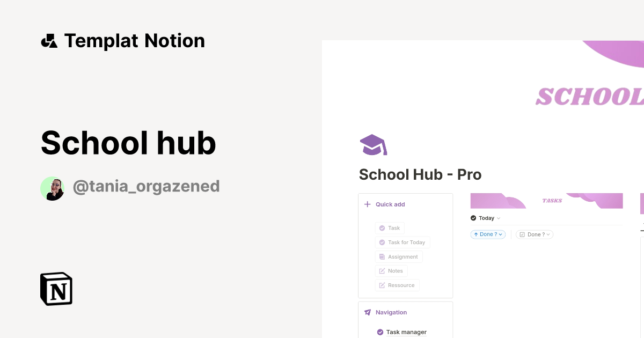Expand the gray Done filter dropdown

click(548, 234)
